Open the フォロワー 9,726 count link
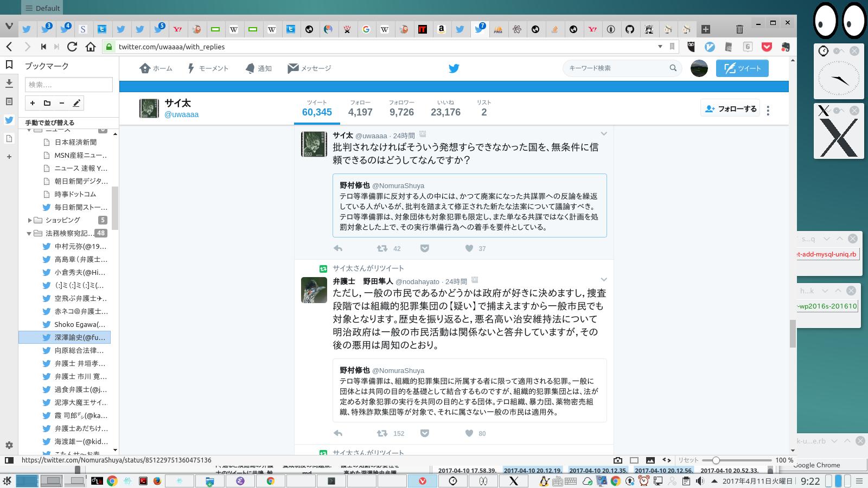Image resolution: width=868 pixels, height=488 pixels. (x=401, y=108)
